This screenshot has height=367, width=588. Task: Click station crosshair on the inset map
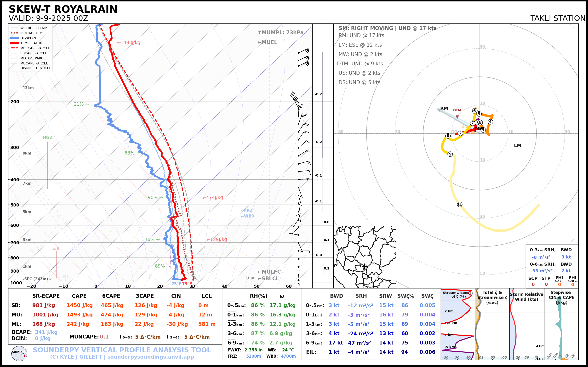click(365, 266)
